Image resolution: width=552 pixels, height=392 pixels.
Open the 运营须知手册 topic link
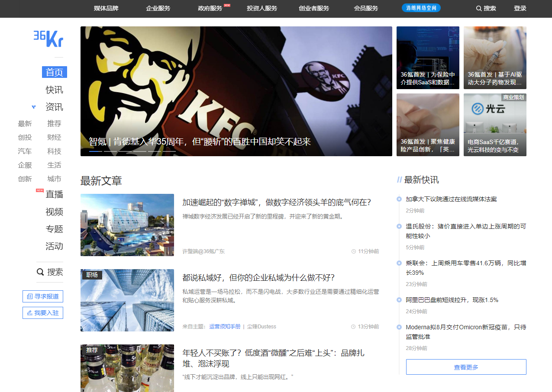click(225, 327)
